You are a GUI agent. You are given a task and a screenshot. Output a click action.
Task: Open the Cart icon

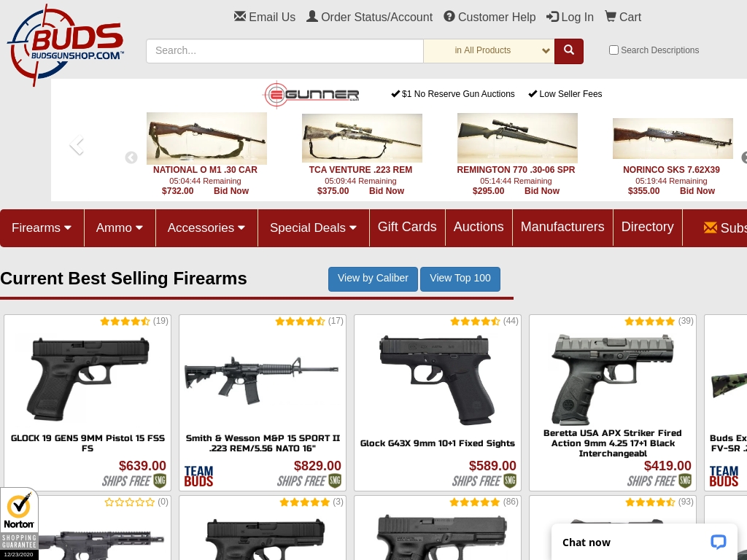(x=610, y=17)
